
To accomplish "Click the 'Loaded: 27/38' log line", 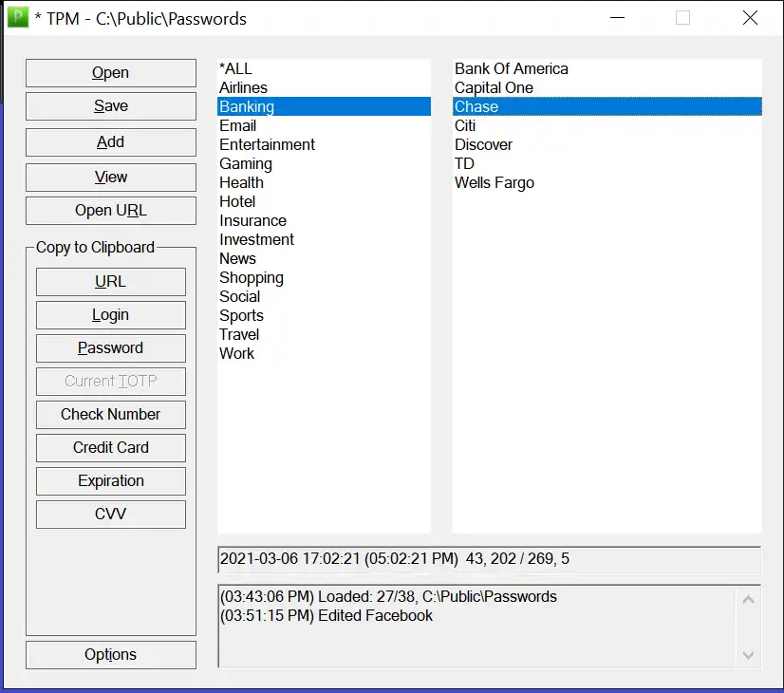I will [x=388, y=596].
